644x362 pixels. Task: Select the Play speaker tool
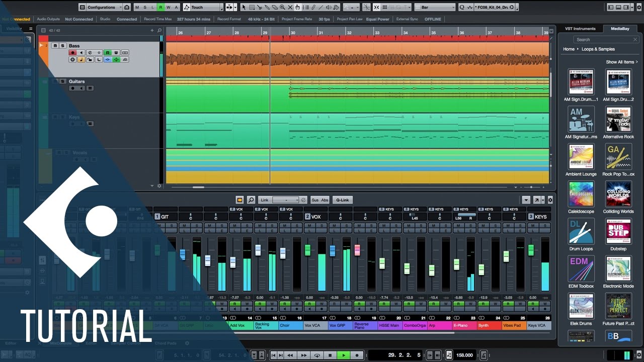(x=329, y=7)
